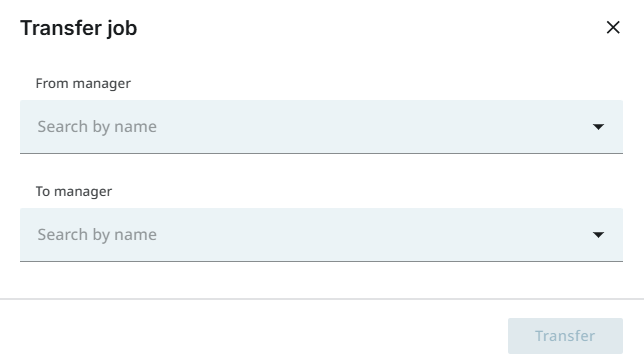This screenshot has width=644, height=364.
Task: Open the destination manager list via caret icon
Action: [x=598, y=235]
